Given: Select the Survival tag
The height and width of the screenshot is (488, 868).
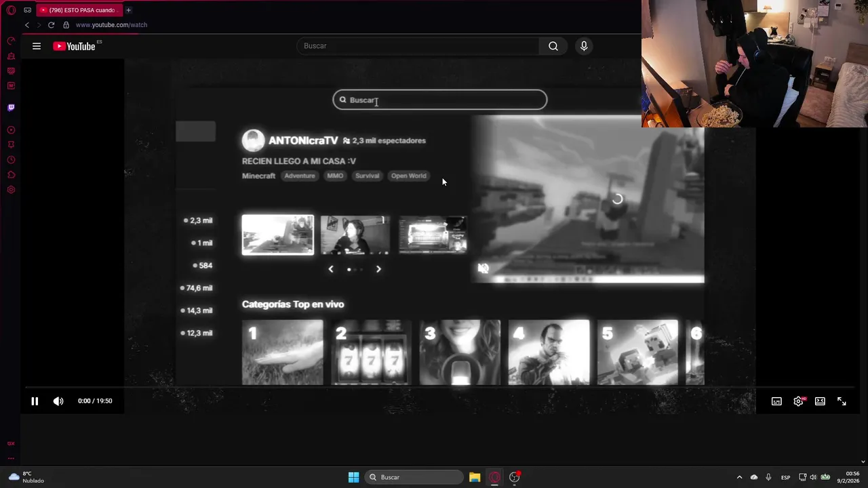Looking at the screenshot, I should 367,176.
